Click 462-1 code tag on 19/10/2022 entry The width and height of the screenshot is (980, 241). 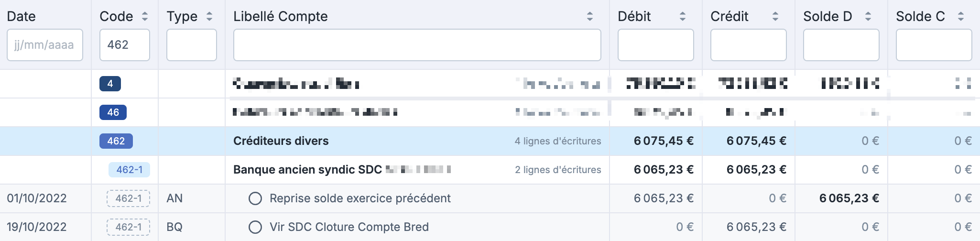128,227
